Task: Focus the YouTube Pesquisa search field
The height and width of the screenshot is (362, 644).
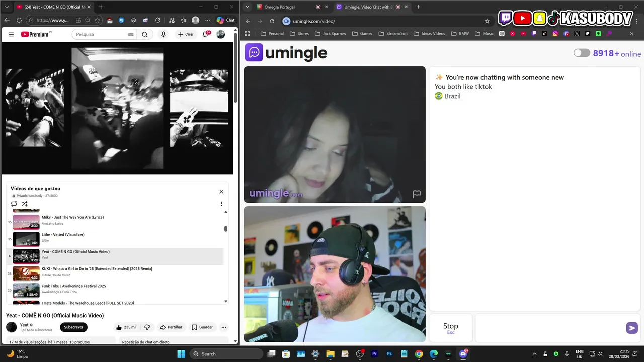Action: (99, 34)
